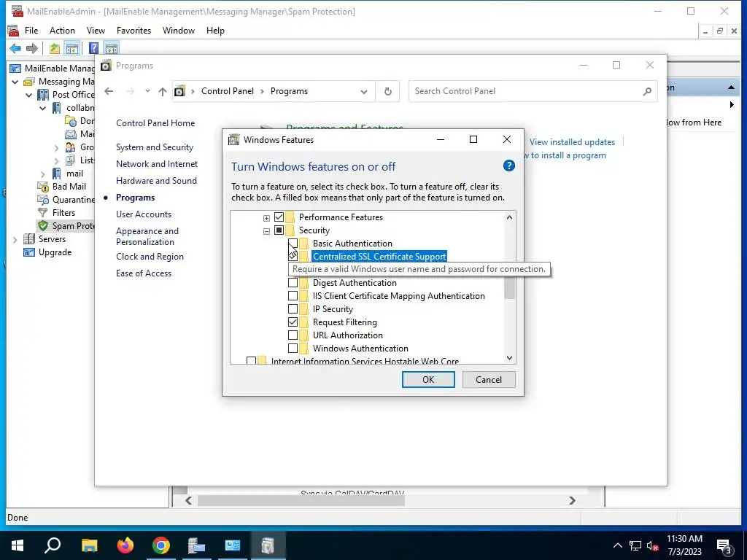Viewport: 747px width, 560px height.
Task: Select the Filters funnel icon
Action: (43, 212)
